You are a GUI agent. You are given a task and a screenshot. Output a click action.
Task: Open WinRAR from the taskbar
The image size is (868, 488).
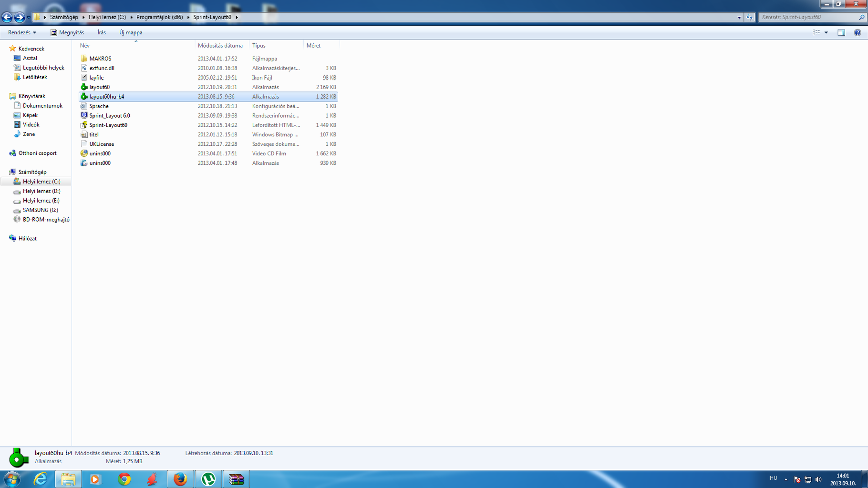237,479
